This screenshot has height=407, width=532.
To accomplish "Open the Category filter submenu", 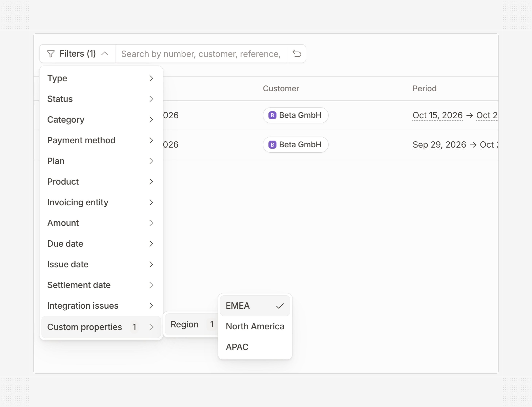I will [101, 120].
